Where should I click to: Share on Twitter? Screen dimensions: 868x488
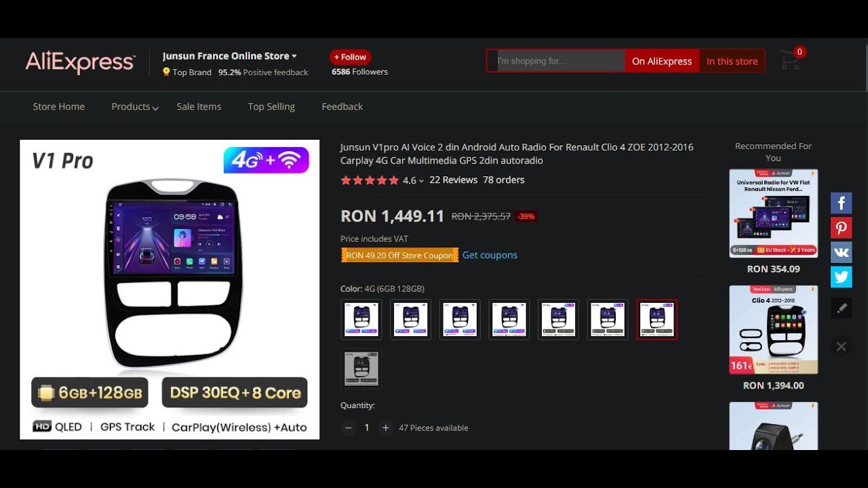842,277
